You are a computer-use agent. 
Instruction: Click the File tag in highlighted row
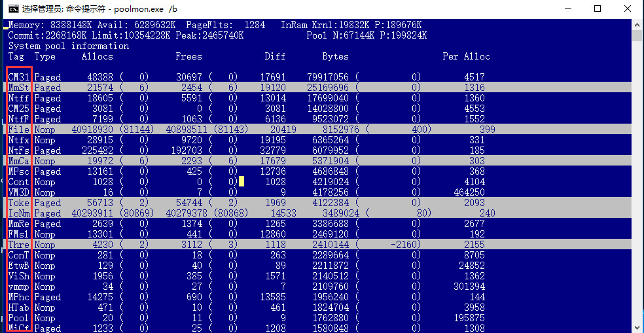coord(19,130)
